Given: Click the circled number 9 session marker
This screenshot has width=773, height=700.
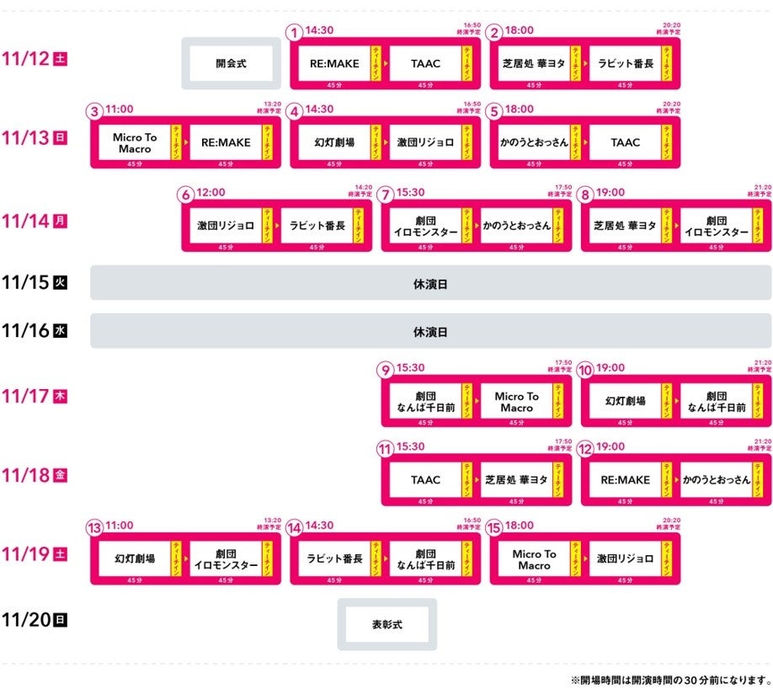Looking at the screenshot, I should point(386,370).
